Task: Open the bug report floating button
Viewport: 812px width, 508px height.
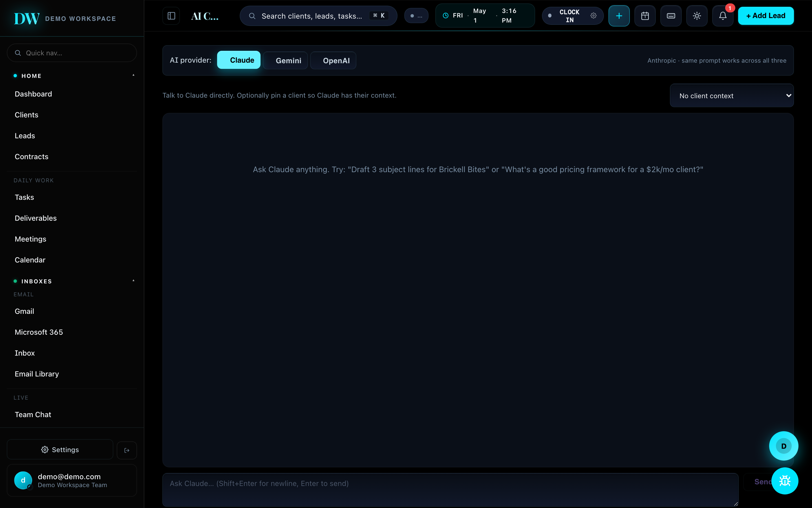Action: (785, 481)
